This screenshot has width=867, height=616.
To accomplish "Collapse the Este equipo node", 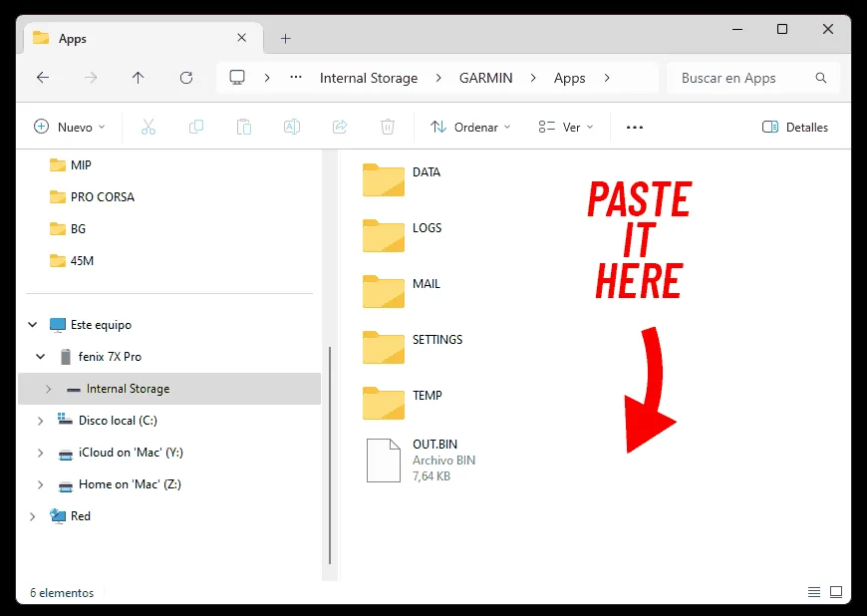I will pos(33,325).
